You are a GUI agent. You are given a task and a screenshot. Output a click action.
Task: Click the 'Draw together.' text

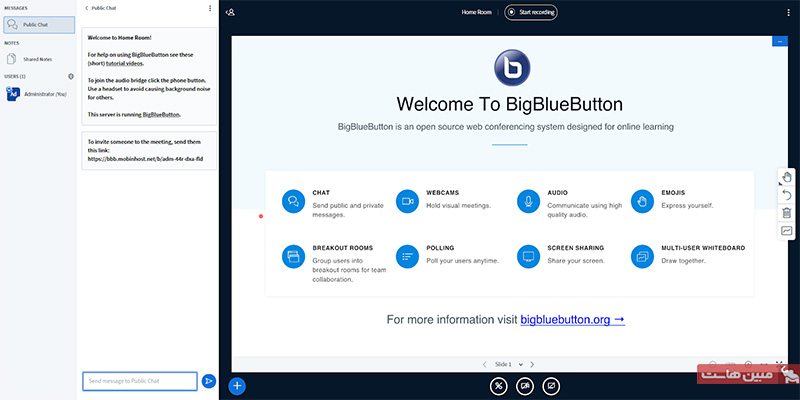(684, 261)
